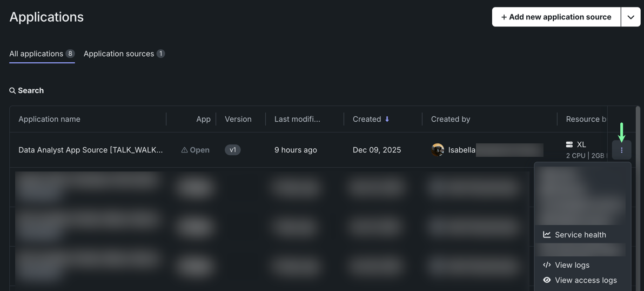Click the Created column sort arrow
The width and height of the screenshot is (644, 291).
387,120
